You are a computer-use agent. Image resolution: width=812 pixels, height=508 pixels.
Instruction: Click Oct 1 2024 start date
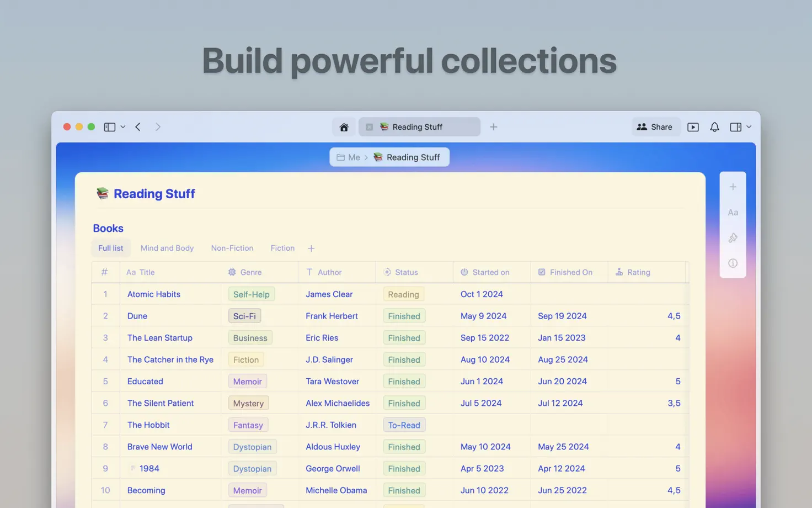[482, 294]
